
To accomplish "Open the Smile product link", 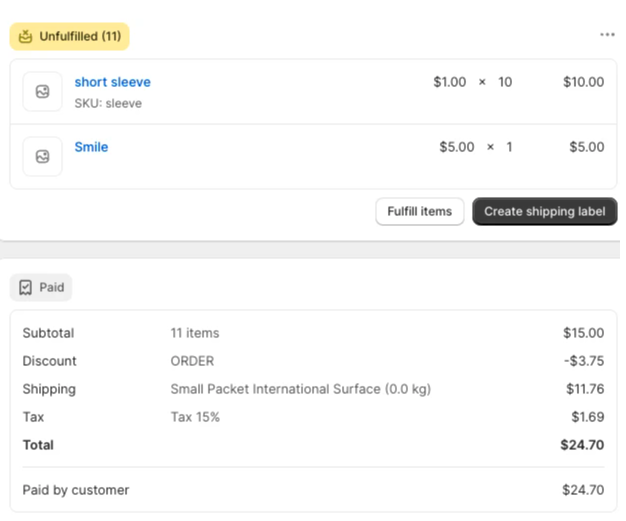I will tap(91, 147).
